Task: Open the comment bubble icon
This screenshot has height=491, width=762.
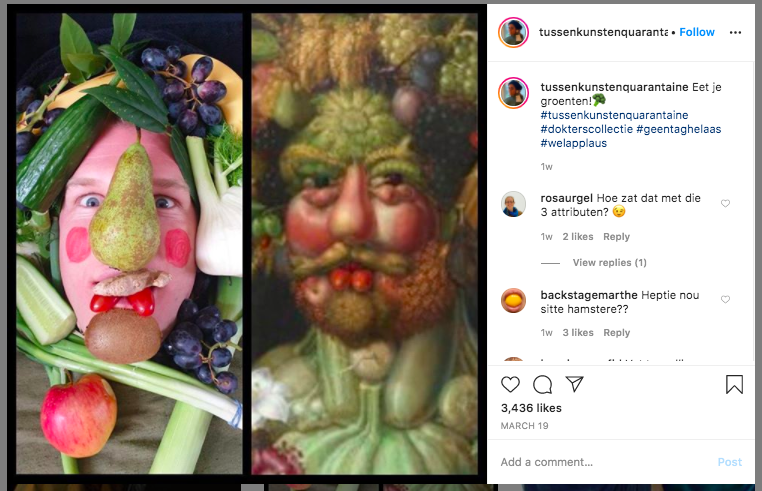Action: (x=543, y=384)
